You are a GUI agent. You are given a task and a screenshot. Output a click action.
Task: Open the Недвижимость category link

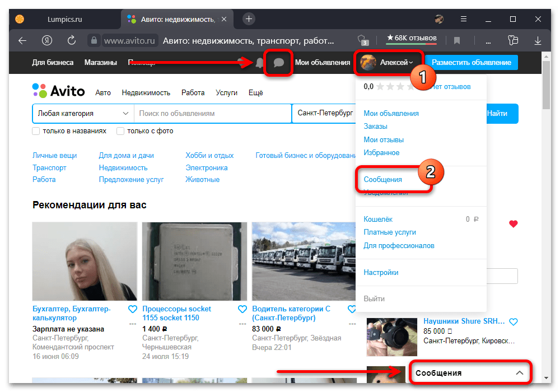[x=123, y=167]
